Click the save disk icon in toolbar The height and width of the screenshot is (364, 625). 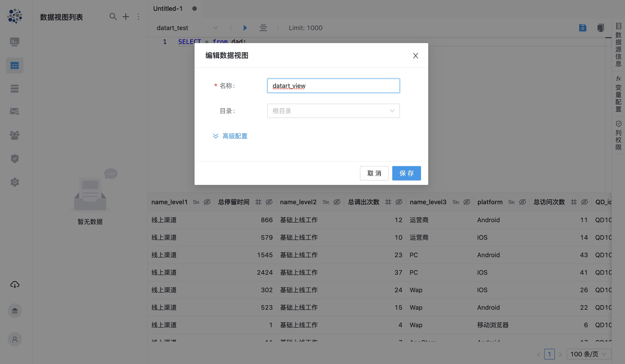(583, 28)
